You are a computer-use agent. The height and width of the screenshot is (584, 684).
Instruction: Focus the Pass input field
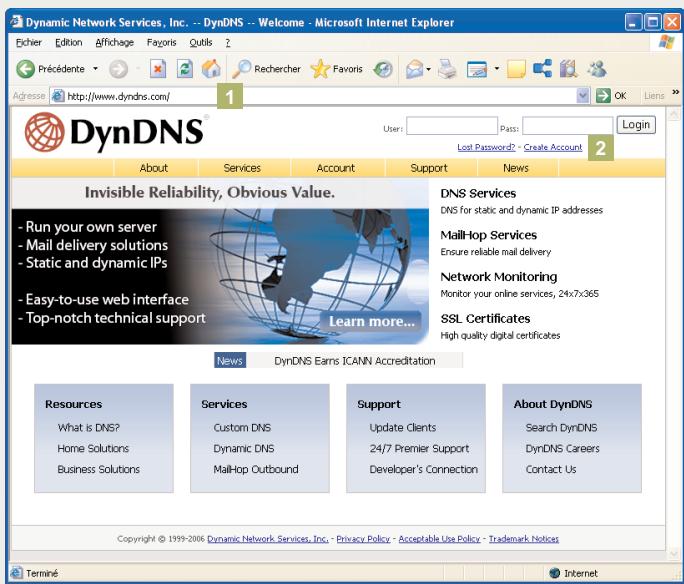[x=568, y=126]
